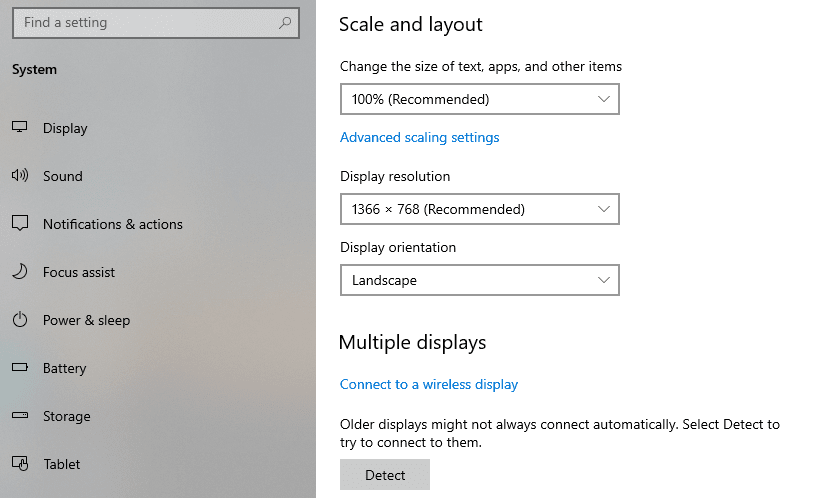Go to the Storage text entry
The image size is (835, 498).
pos(66,416)
